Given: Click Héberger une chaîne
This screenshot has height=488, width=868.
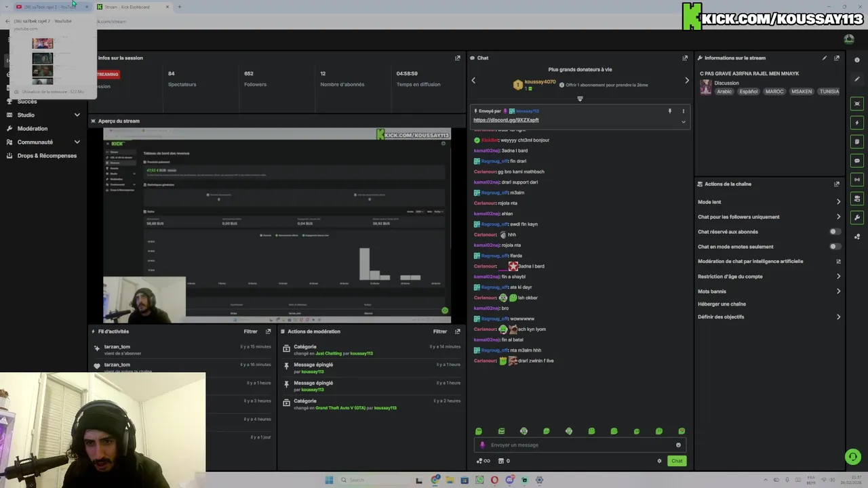Looking at the screenshot, I should (x=722, y=304).
